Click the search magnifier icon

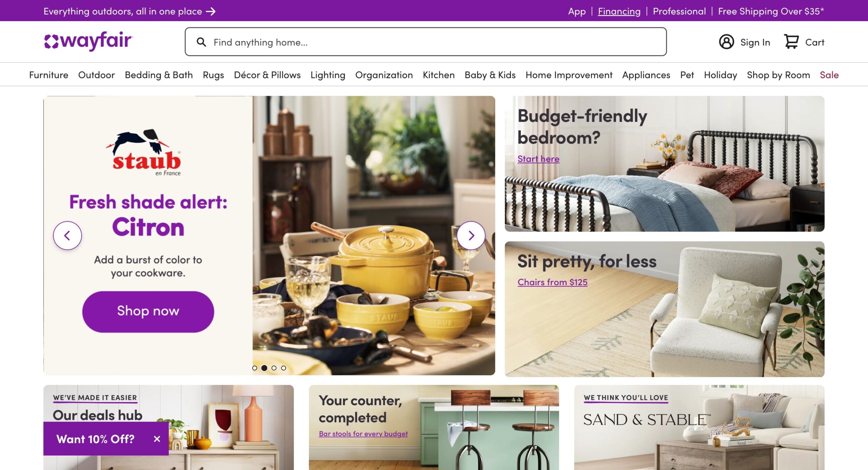pos(201,42)
